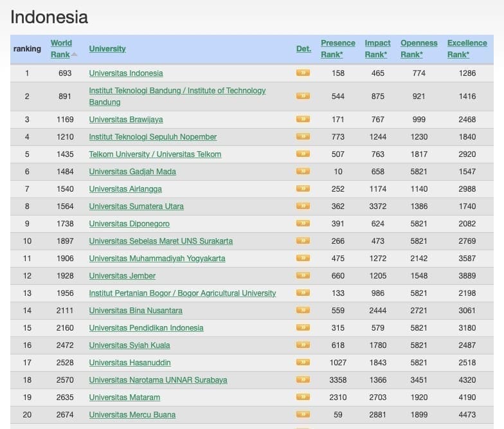
Task: Open Universitas Muhammadiyah Yogyakarta link
Action: pos(157,259)
